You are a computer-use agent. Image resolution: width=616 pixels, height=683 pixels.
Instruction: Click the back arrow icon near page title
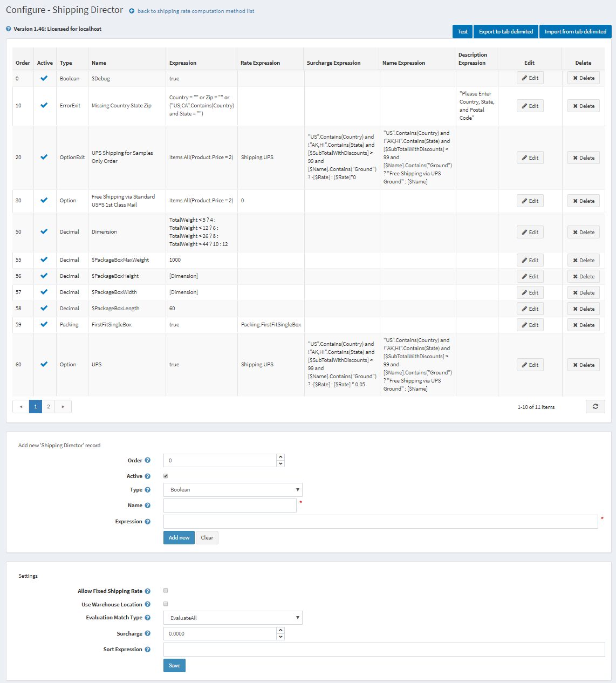tap(132, 11)
